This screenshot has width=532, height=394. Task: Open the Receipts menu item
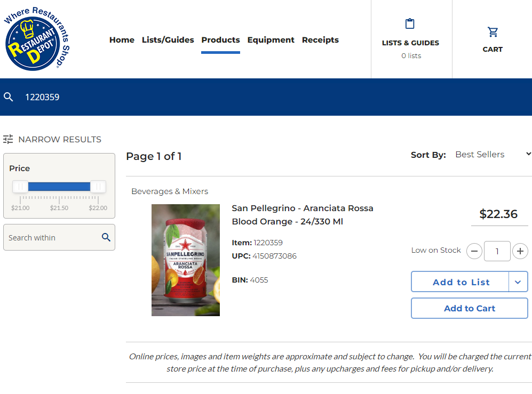[x=320, y=40]
